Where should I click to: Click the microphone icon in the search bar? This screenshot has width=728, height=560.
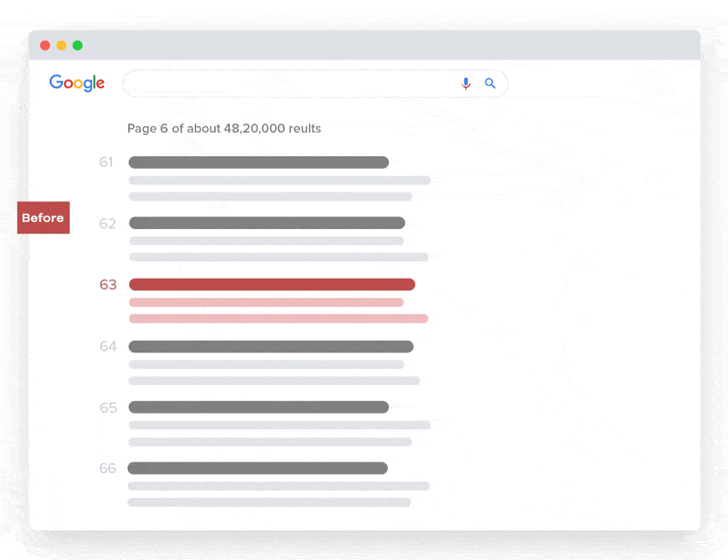click(465, 83)
